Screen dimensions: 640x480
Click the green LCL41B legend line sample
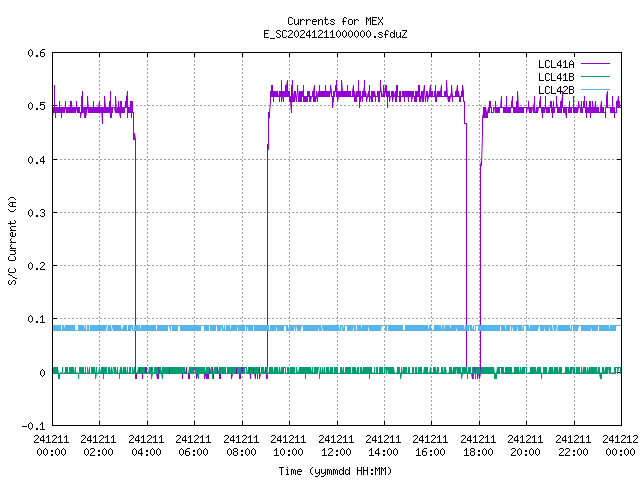click(x=595, y=76)
